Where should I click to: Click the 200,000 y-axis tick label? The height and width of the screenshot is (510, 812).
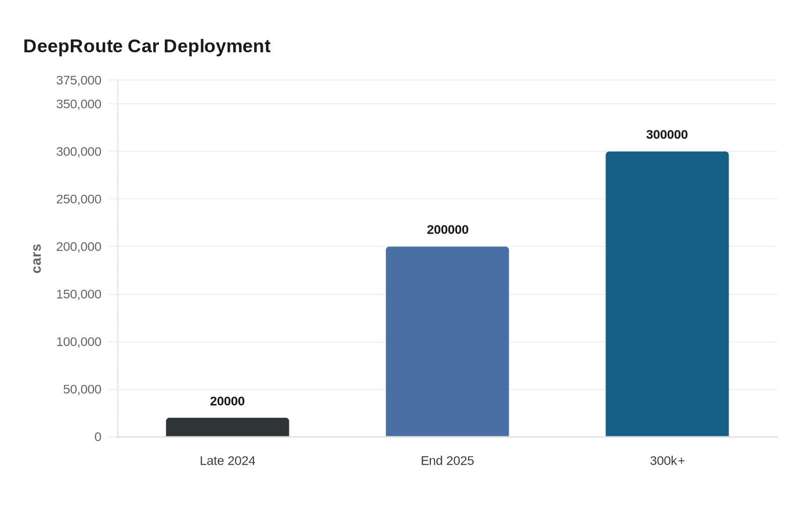(79, 247)
